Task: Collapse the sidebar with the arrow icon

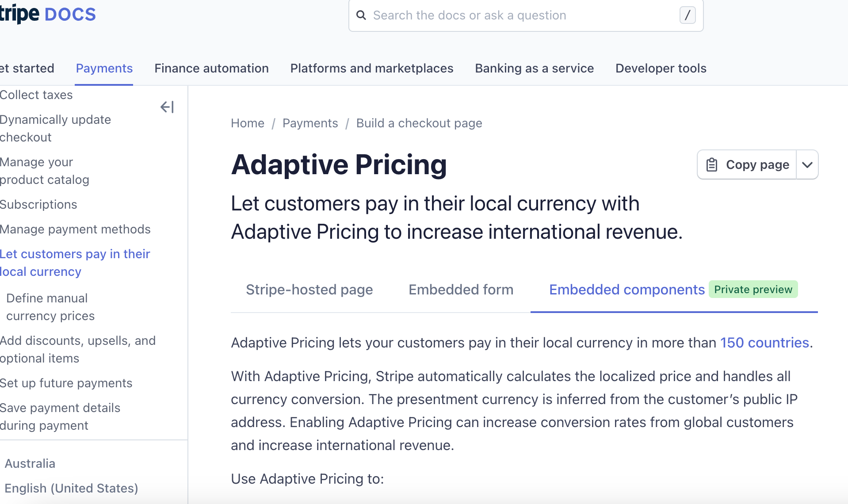Action: click(x=167, y=107)
